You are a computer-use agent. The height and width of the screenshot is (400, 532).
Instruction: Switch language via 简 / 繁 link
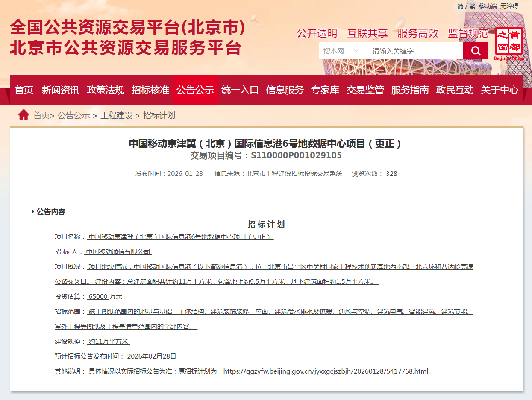point(466,6)
